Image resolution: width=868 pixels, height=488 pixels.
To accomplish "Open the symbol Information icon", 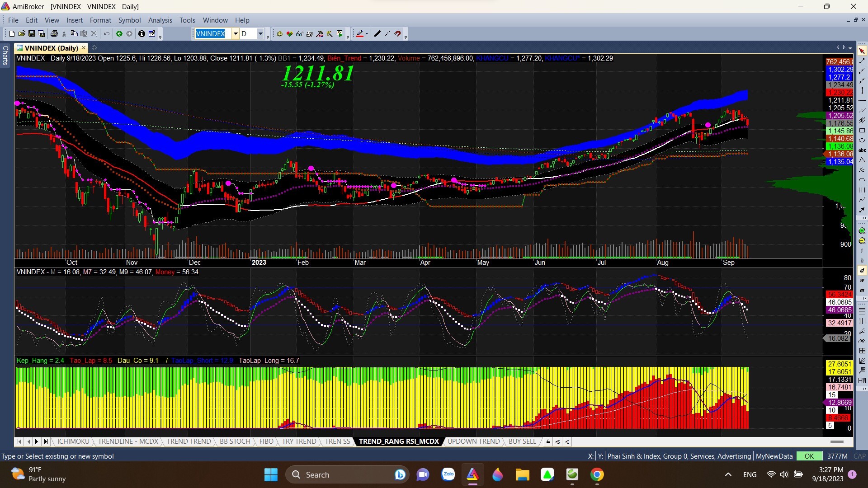I will 142,34.
